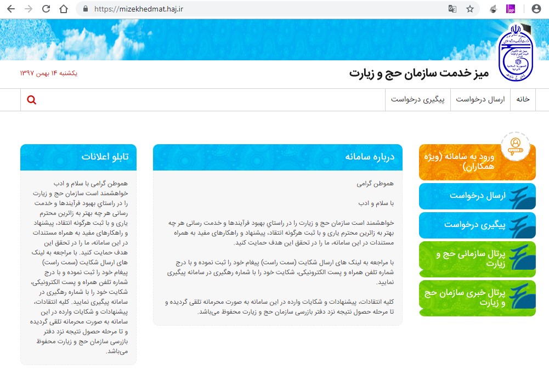Click the red search magnifier icon
This screenshot has width=549, height=392.
coord(32,100)
